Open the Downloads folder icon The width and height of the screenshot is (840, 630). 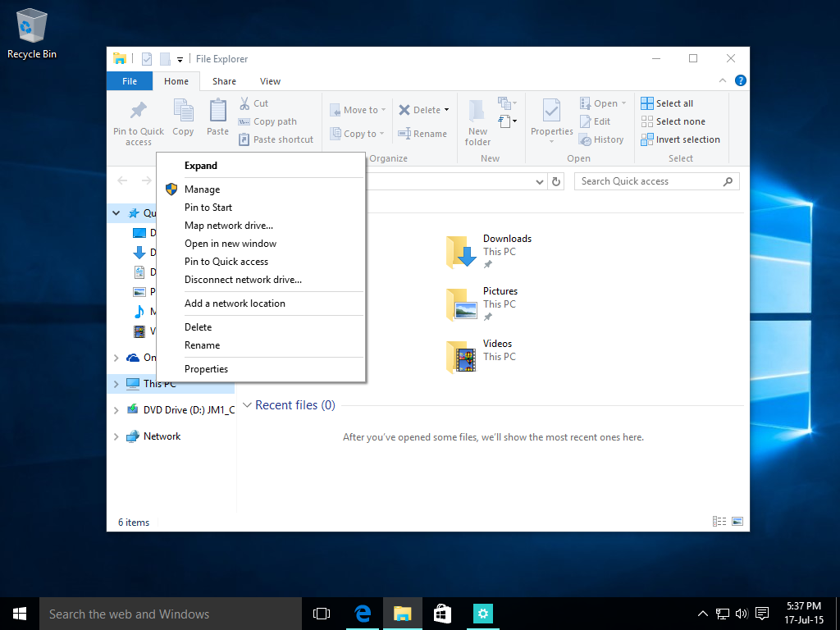pyautogui.click(x=461, y=251)
